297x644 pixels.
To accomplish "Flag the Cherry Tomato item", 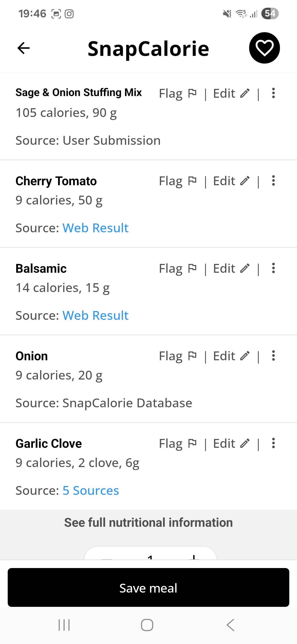I will (x=178, y=181).
